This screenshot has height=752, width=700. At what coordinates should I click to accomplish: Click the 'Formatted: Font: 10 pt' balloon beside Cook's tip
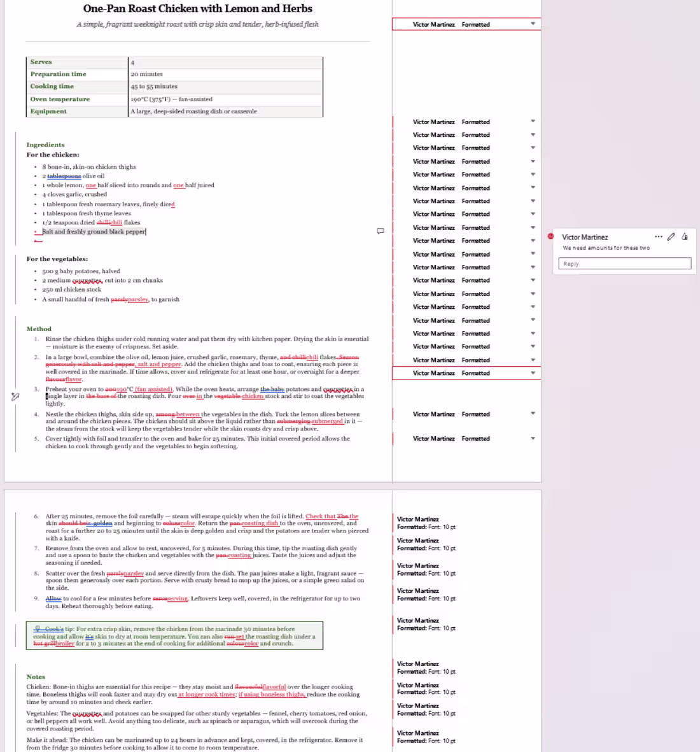point(426,625)
